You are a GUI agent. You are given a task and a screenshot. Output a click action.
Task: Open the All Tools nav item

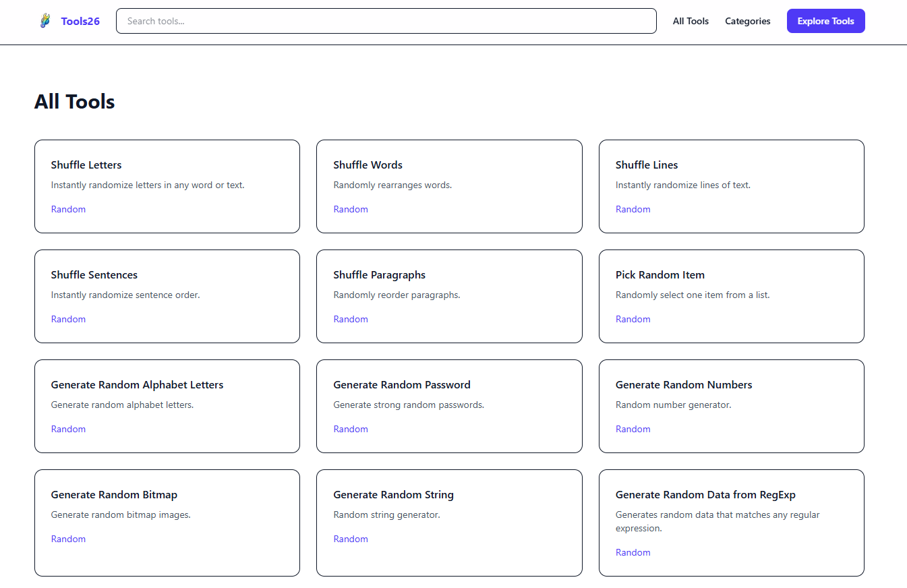(691, 21)
